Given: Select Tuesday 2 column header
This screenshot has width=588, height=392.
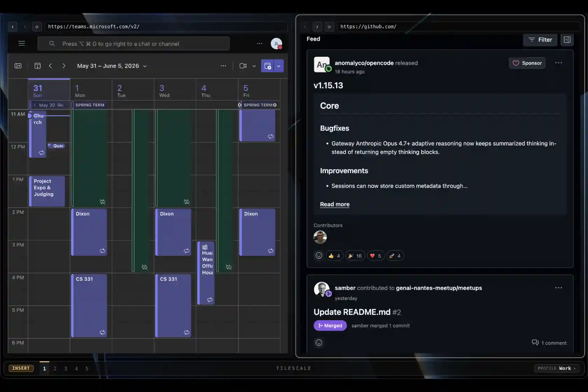Looking at the screenshot, I should [x=133, y=90].
